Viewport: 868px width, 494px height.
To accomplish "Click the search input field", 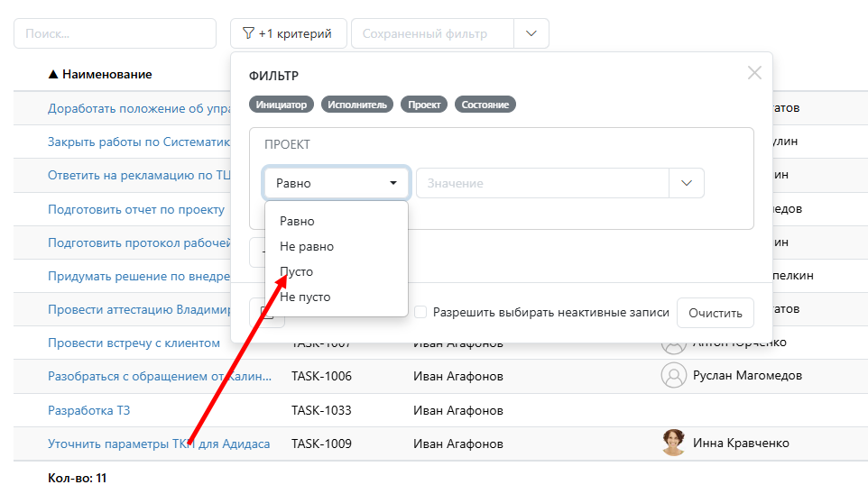I will (115, 33).
